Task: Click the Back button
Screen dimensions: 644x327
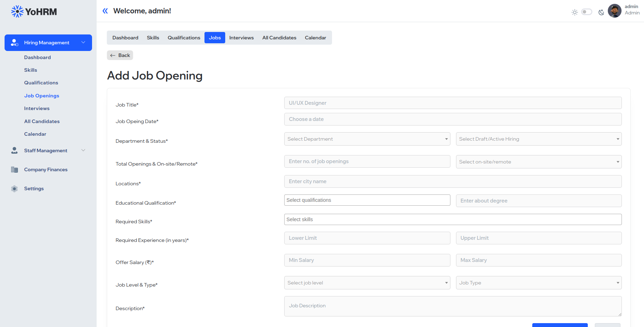Action: click(x=120, y=55)
